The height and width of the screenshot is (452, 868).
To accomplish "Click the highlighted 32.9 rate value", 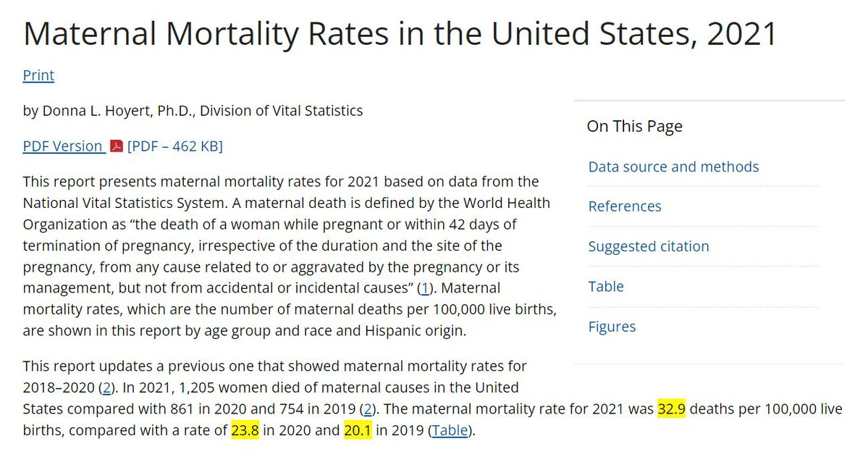I will click(672, 409).
